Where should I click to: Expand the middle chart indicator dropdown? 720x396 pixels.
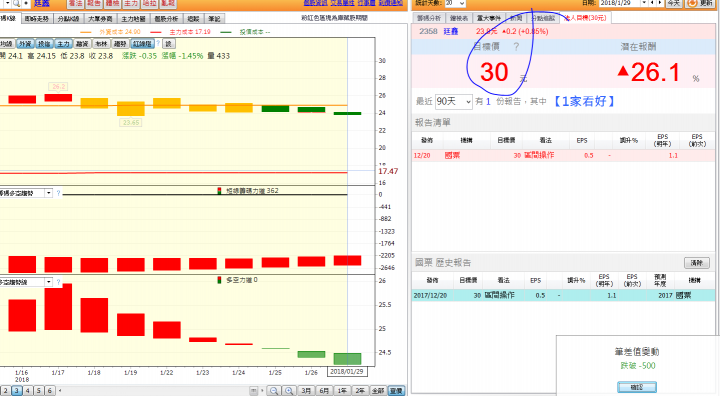[49, 193]
